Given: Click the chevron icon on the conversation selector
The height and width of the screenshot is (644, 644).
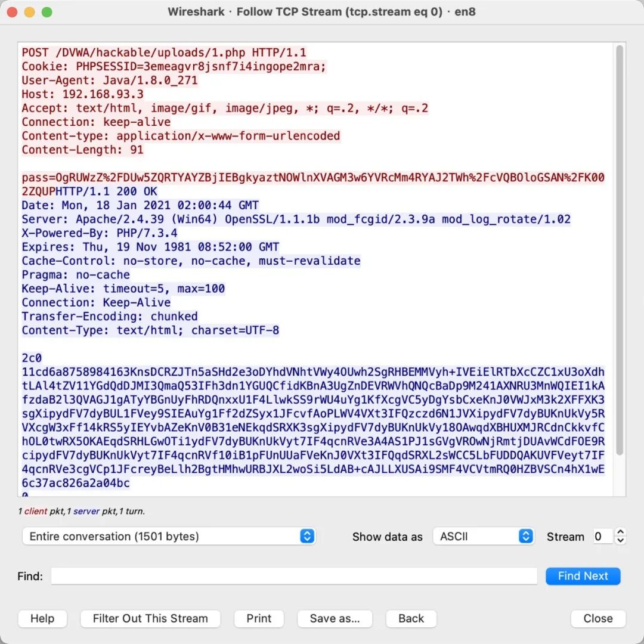Looking at the screenshot, I should click(306, 536).
